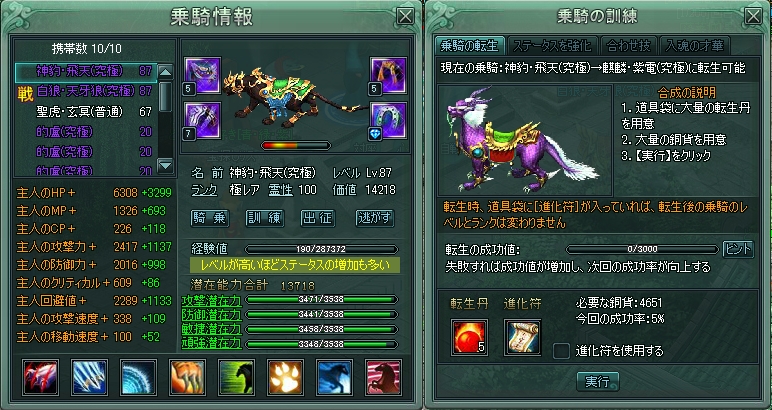The image size is (772, 410).
Task: Click the 転生丹 red orb item
Action: coord(469,337)
